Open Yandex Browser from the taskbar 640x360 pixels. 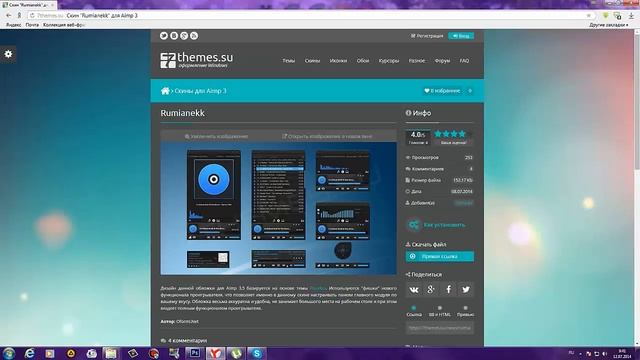[215, 353]
